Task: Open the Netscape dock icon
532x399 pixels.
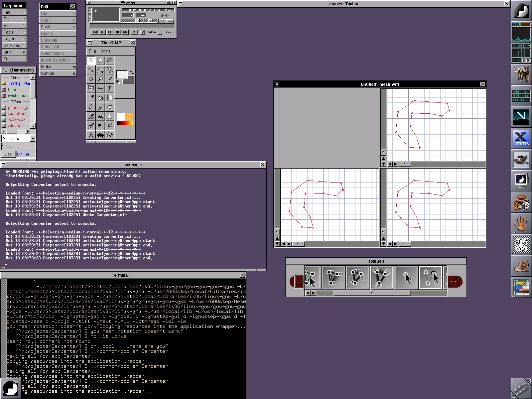Action: (x=521, y=116)
